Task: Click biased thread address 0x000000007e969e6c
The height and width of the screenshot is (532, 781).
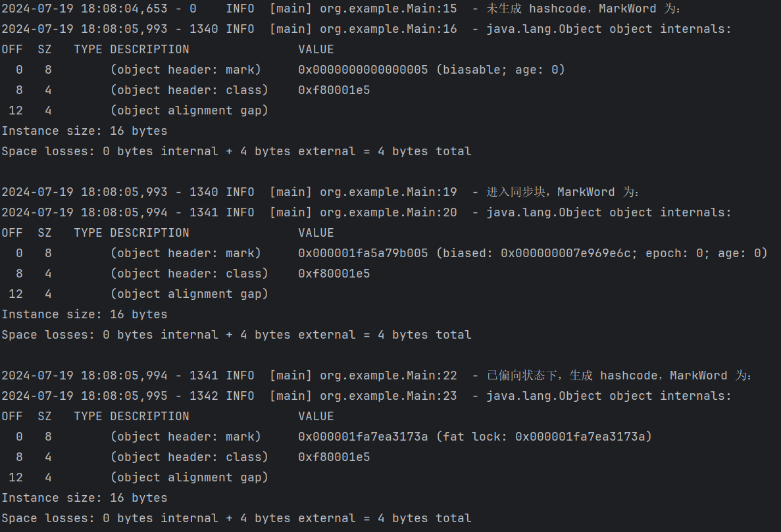Action: [x=565, y=253]
